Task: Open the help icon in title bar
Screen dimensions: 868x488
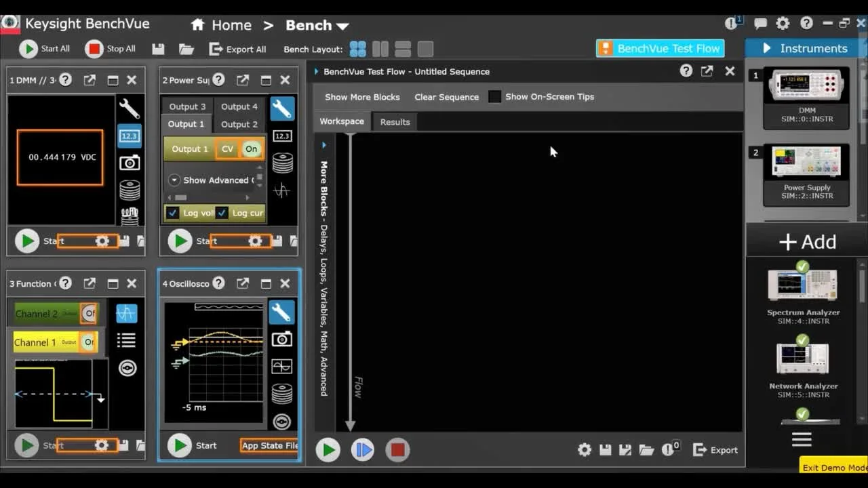Action: pos(806,24)
